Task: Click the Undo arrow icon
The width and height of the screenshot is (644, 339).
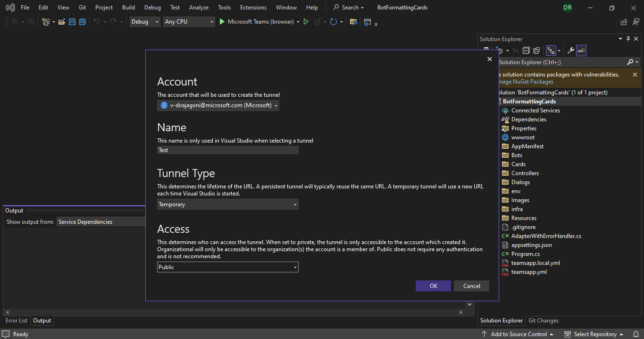Action: tap(97, 22)
